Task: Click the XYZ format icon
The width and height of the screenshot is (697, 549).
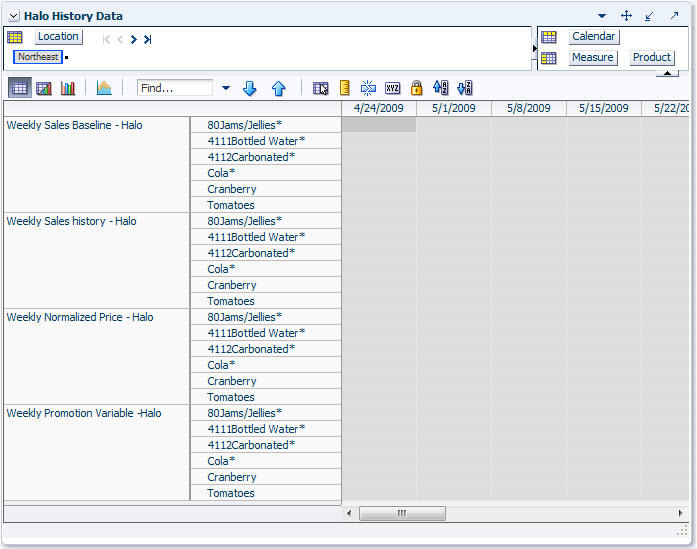Action: [393, 88]
